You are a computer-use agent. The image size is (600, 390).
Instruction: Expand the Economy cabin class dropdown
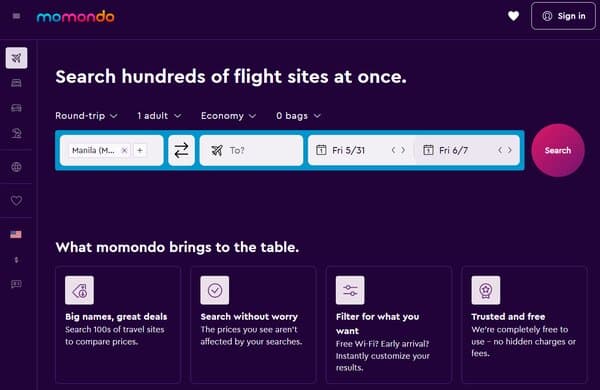point(228,116)
